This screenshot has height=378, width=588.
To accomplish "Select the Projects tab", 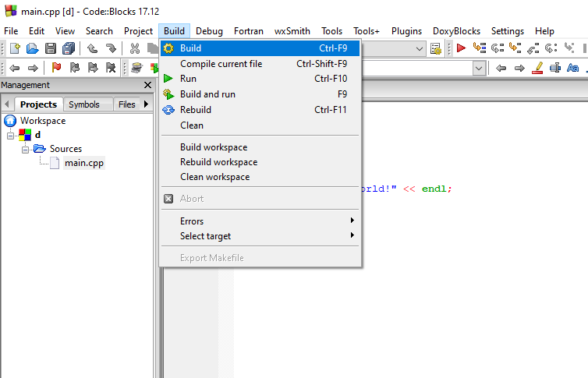I will [x=38, y=104].
